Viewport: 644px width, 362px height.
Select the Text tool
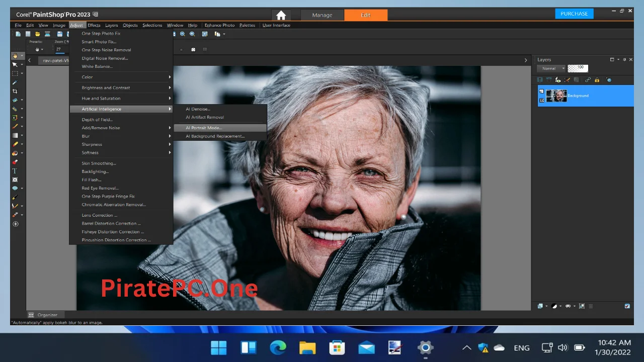[15, 171]
